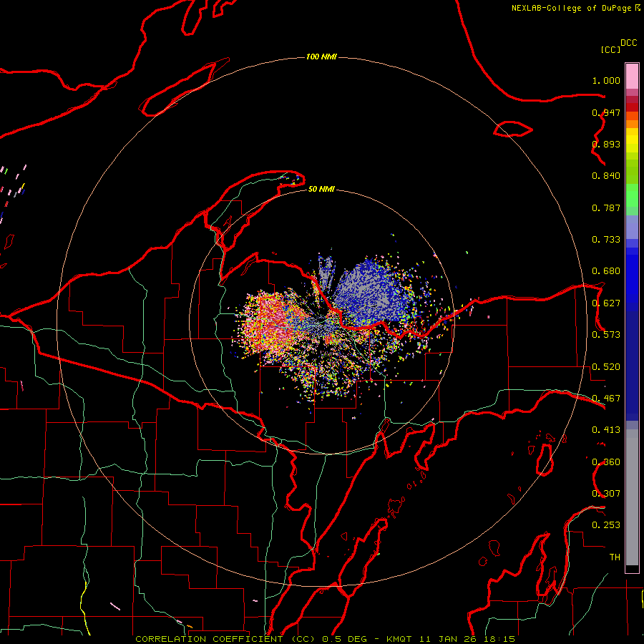Image resolution: width=644 pixels, height=644 pixels.
Task: Select the 0.360 scale value
Action: pos(606,462)
